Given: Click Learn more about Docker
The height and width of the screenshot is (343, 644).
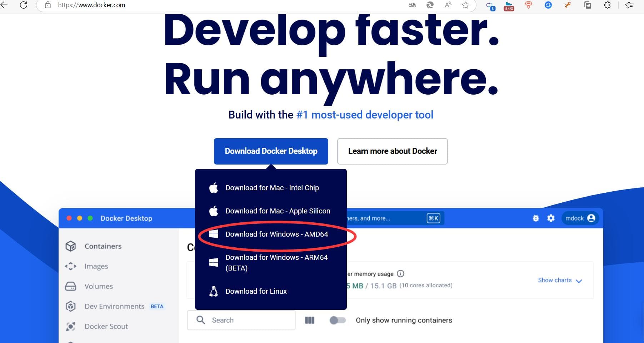Looking at the screenshot, I should (393, 151).
